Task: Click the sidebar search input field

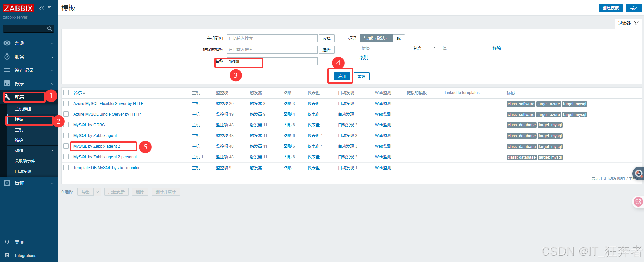Action: point(25,29)
